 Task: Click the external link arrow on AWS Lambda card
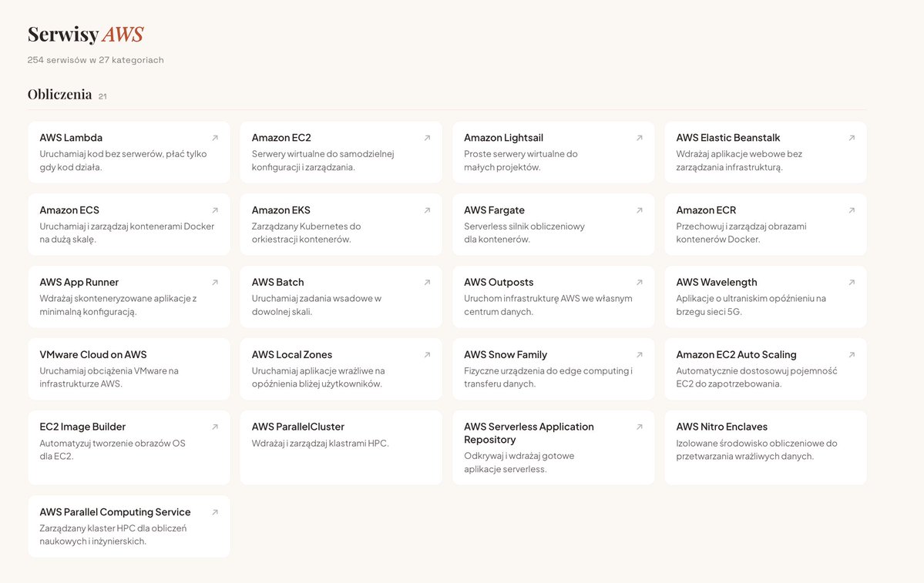(215, 138)
